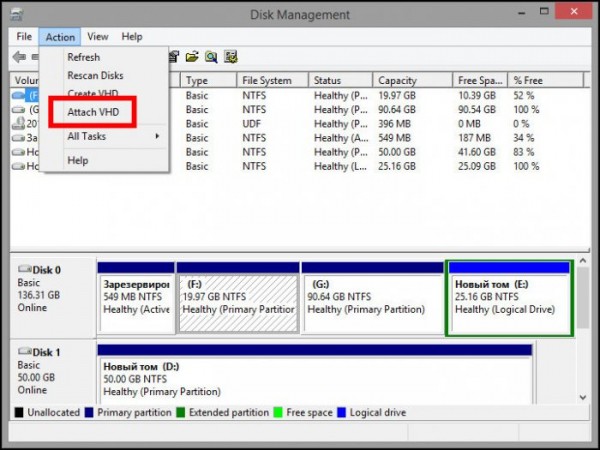The height and width of the screenshot is (450, 600).
Task: Click the drive icon in the 50.00 GB volume row
Action: click(x=18, y=152)
